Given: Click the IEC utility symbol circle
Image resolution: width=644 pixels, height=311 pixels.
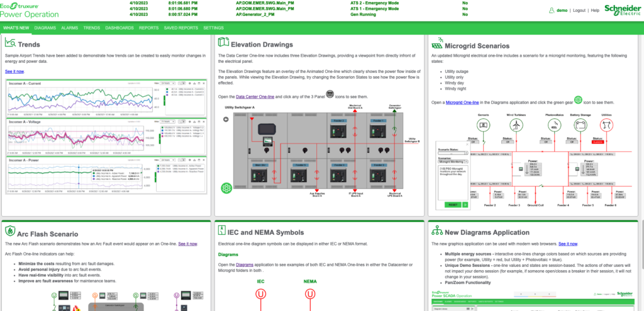Looking at the screenshot, I should [260, 294].
